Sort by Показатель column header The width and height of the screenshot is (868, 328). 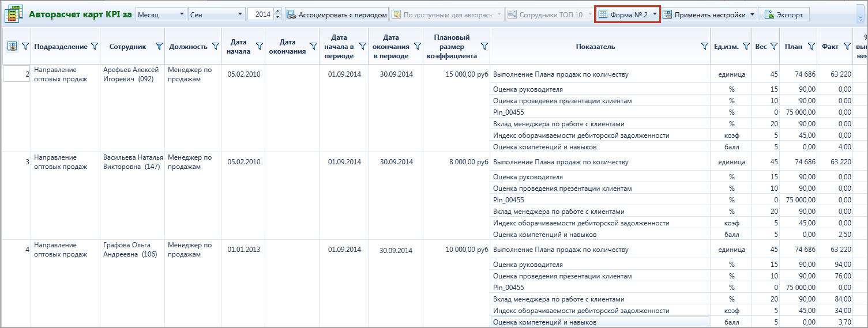(595, 47)
